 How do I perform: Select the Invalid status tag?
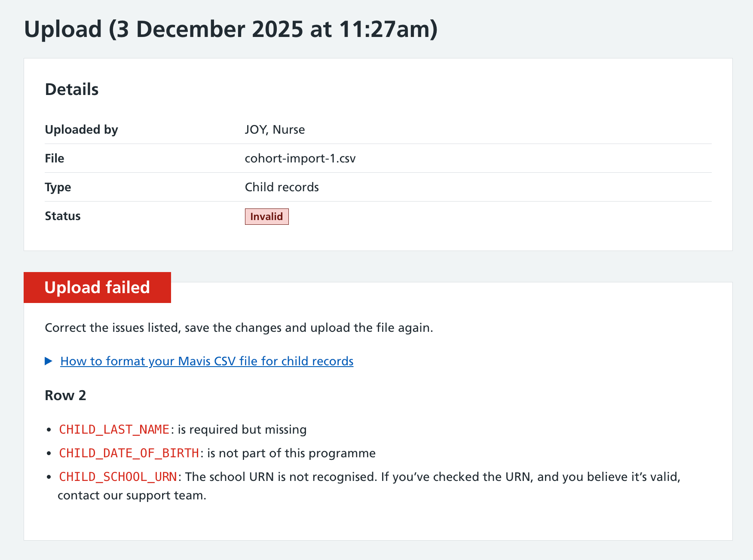(x=266, y=217)
